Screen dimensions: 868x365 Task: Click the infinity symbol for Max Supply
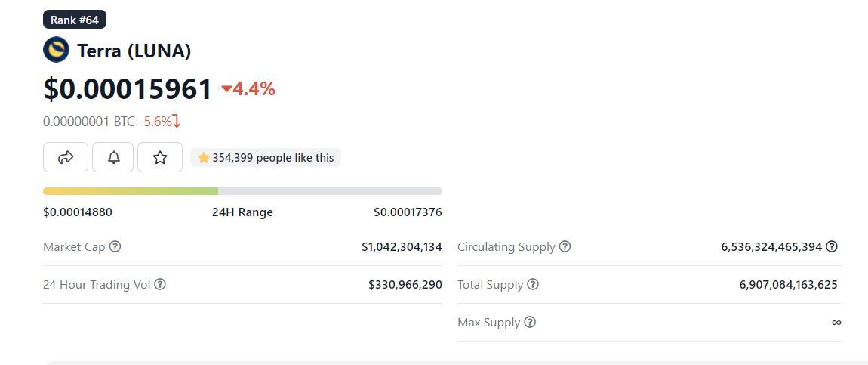pyautogui.click(x=836, y=323)
